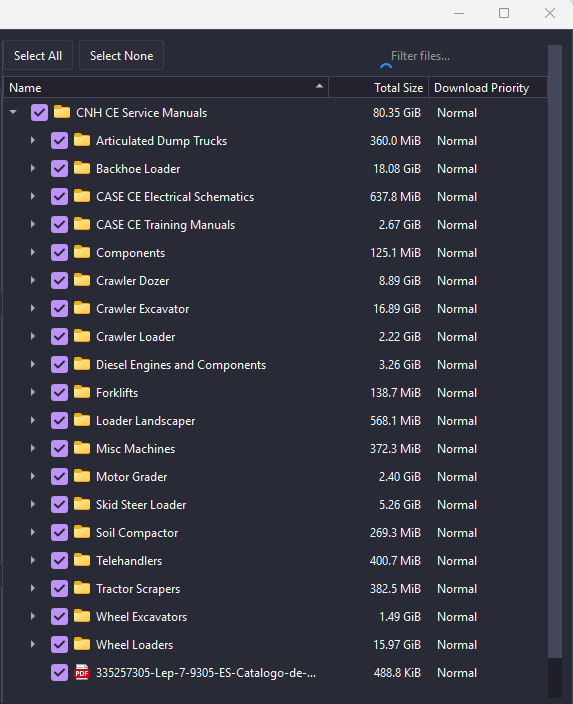Maximize the window
573x704 pixels.
coord(504,13)
